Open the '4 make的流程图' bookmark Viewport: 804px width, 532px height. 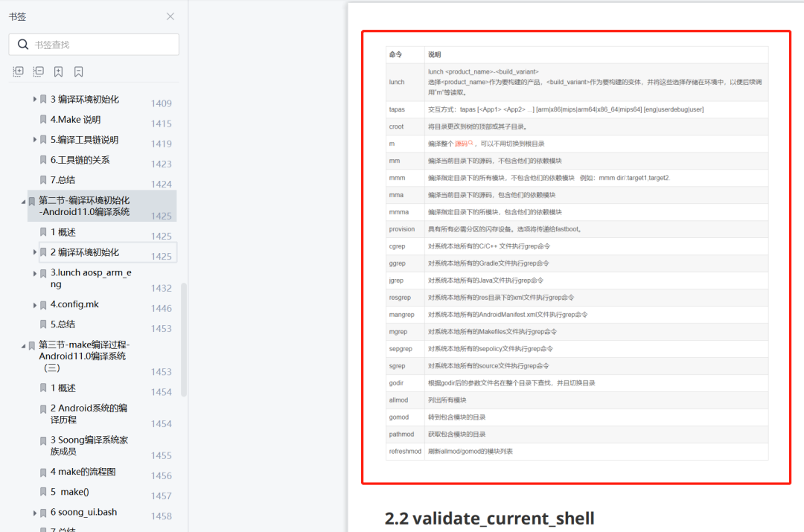(x=83, y=472)
